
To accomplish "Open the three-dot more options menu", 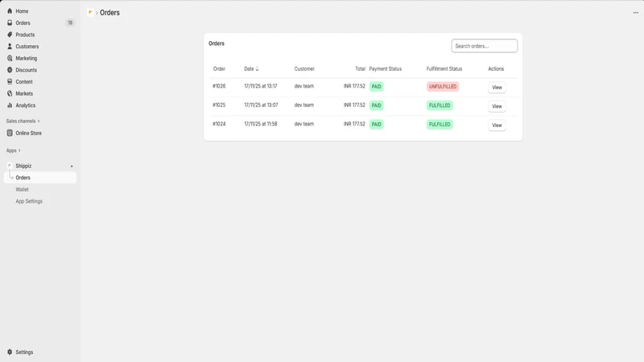I will point(636,13).
